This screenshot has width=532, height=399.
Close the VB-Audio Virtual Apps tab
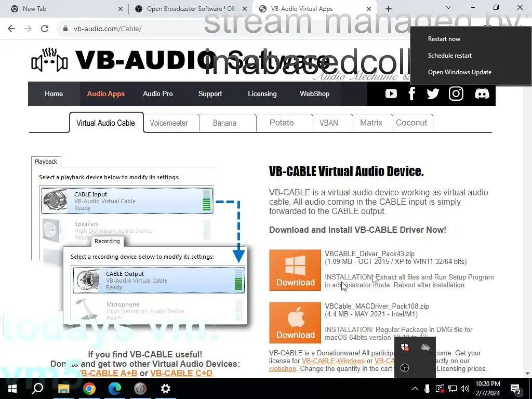[369, 9]
